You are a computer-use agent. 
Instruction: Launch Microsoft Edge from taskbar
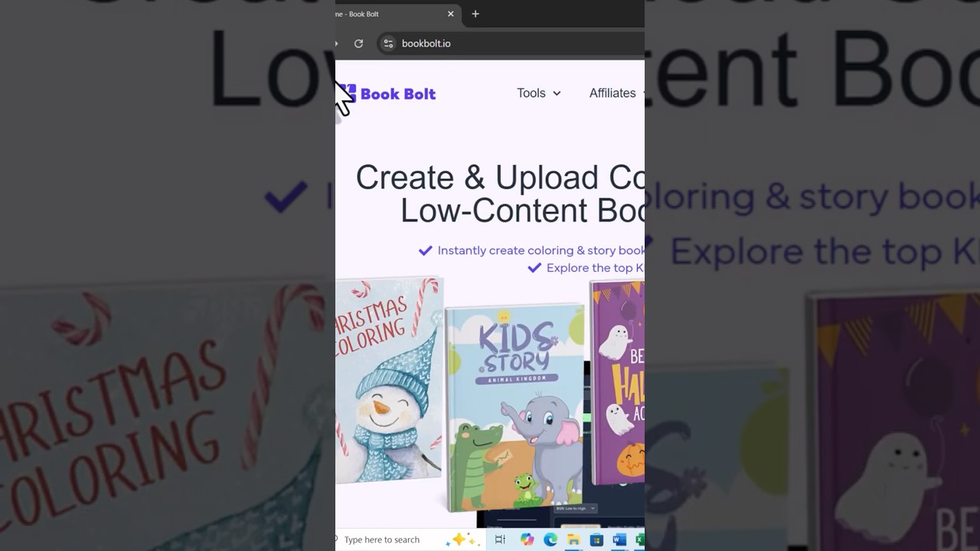click(550, 540)
